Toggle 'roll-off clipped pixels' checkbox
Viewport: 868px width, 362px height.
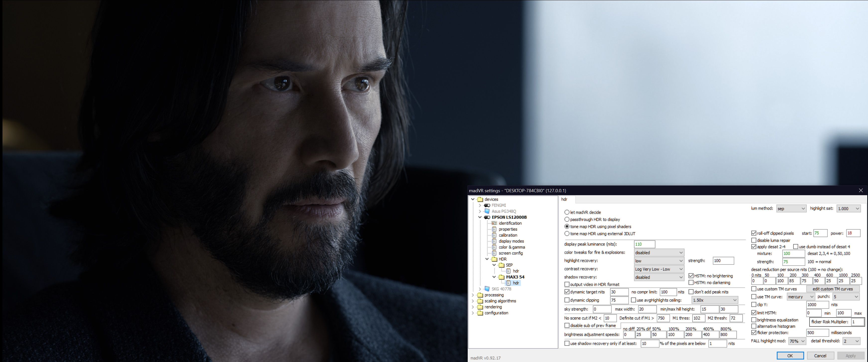(x=754, y=233)
